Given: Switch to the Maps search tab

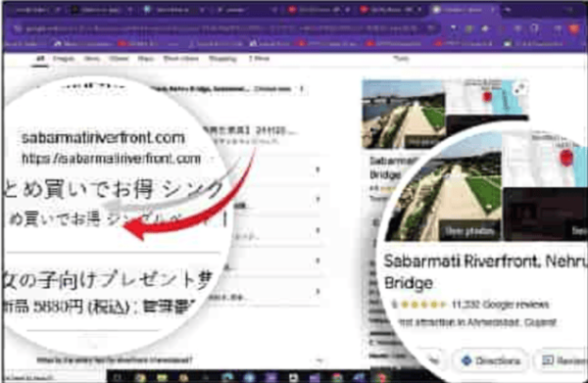Looking at the screenshot, I should (x=145, y=59).
